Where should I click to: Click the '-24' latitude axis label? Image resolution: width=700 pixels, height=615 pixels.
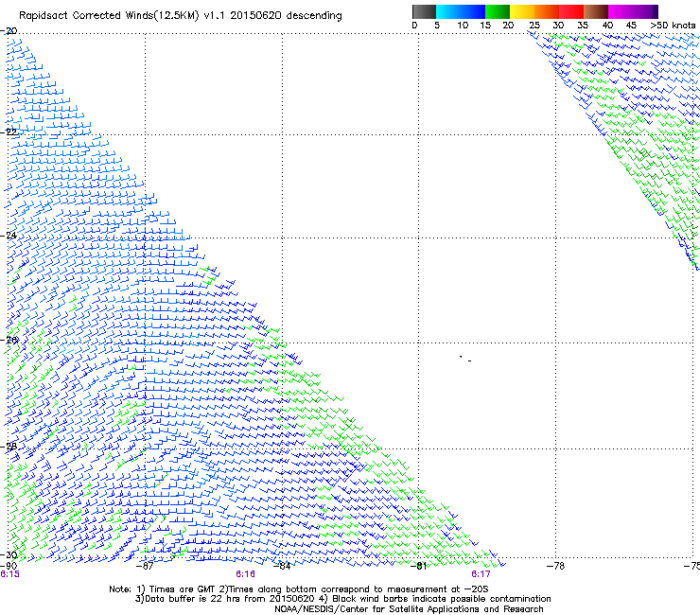click(x=9, y=235)
